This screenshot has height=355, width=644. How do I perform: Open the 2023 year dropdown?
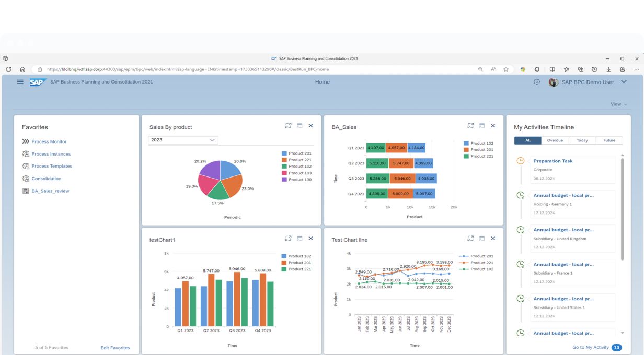coord(183,140)
